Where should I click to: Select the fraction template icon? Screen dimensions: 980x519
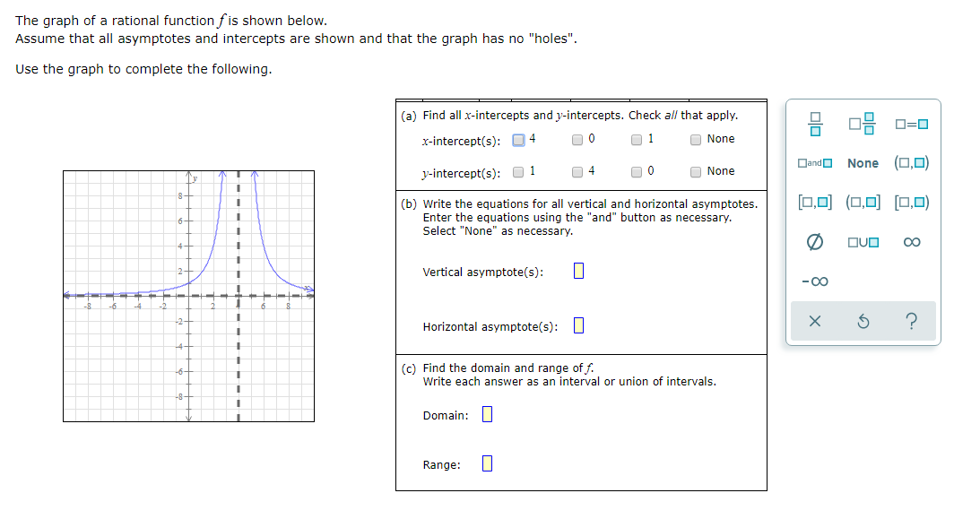tap(814, 123)
